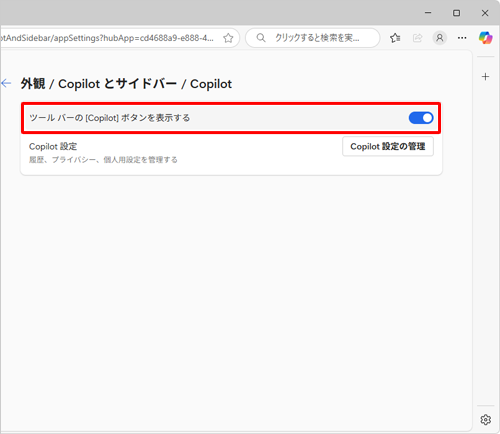Close the Edge browser window
Screen dimensions: 500x434
pyautogui.click(x=485, y=13)
